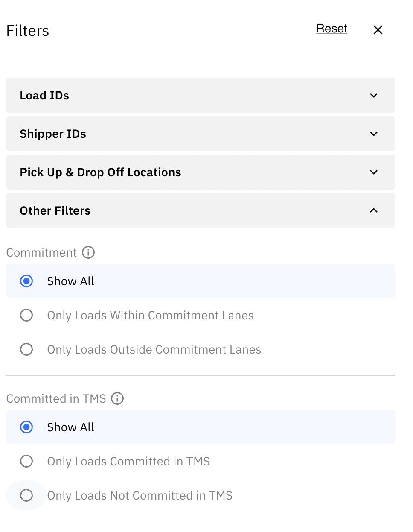Screen dimensions: 413x532
Task: Close the Filters panel with the X icon
Action: tap(378, 30)
